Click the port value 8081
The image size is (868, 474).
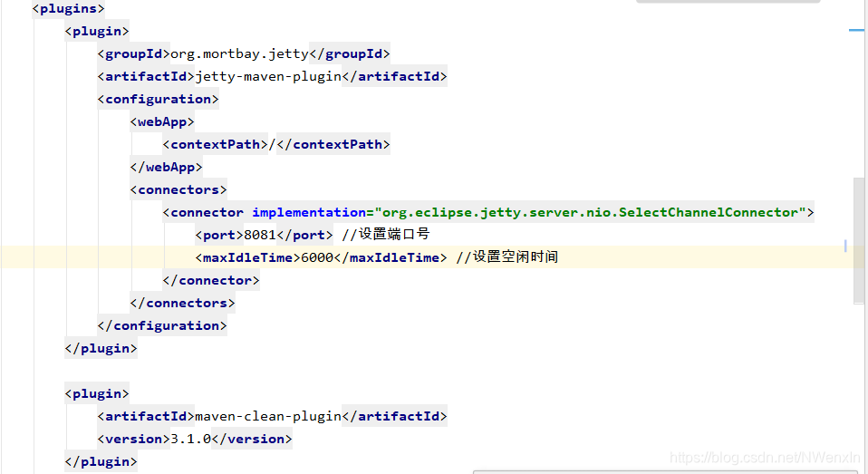[260, 236]
